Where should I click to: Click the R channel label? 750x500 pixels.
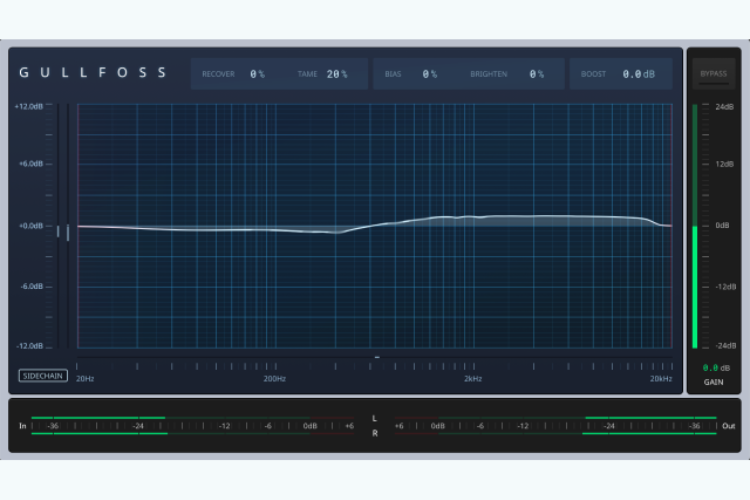click(375, 433)
